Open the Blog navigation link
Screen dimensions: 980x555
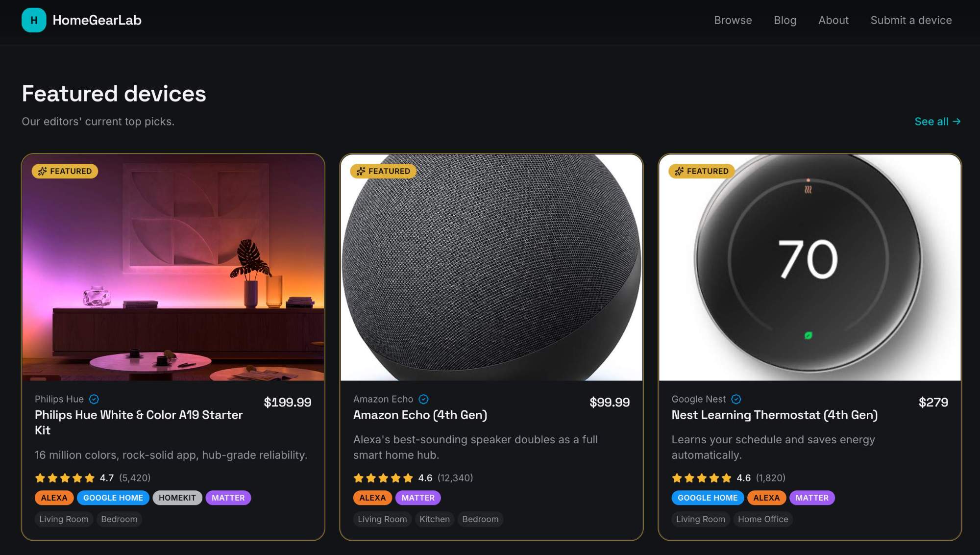(x=785, y=20)
